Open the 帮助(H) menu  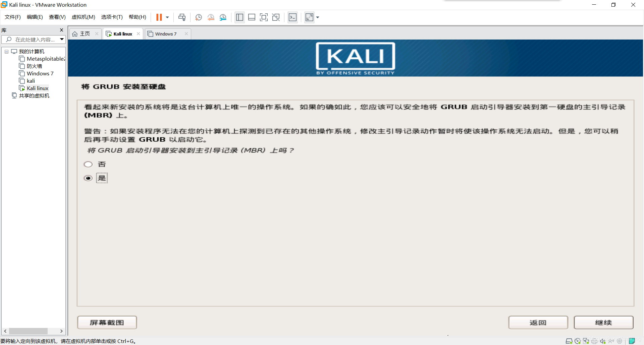[138, 17]
